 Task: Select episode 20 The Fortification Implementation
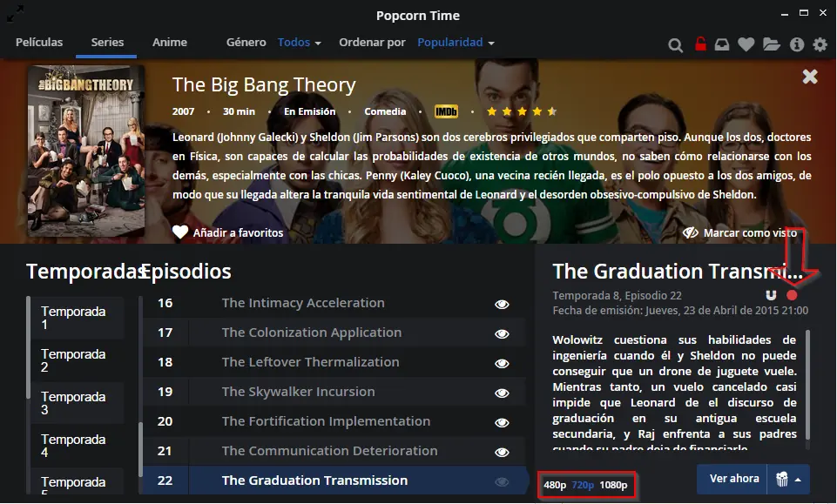[334, 421]
